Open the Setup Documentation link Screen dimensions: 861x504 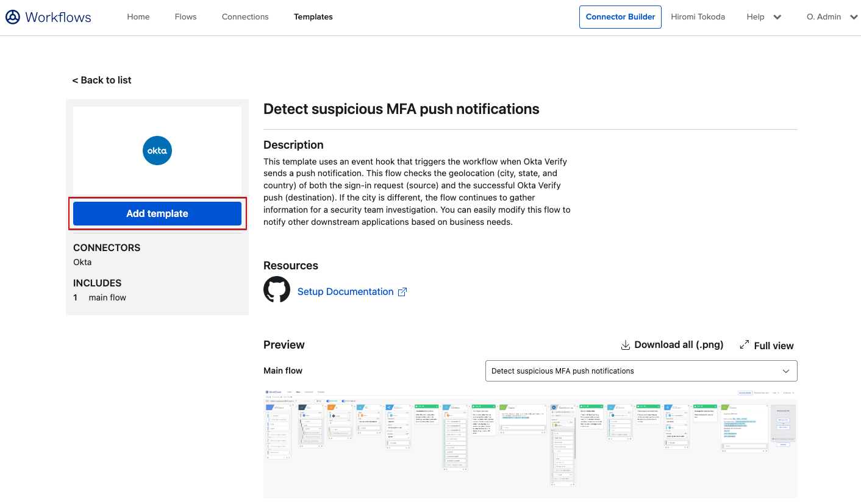345,292
